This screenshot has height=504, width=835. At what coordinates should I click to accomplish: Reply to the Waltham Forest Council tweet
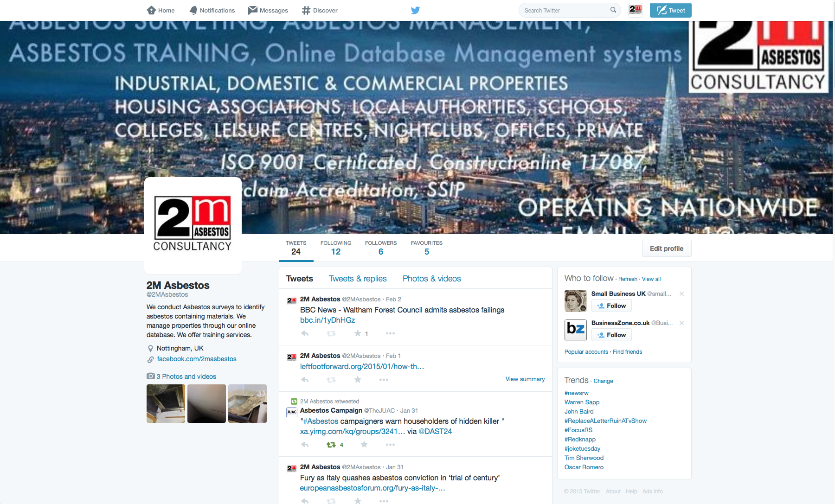(x=305, y=333)
